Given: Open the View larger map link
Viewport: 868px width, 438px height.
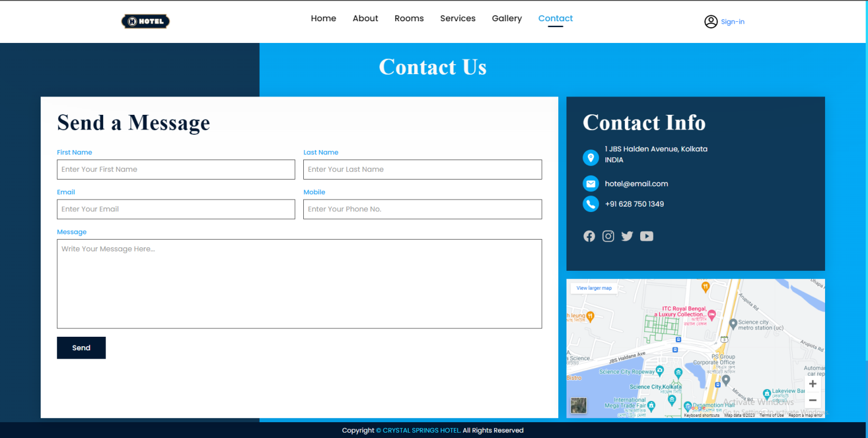Looking at the screenshot, I should (x=594, y=288).
